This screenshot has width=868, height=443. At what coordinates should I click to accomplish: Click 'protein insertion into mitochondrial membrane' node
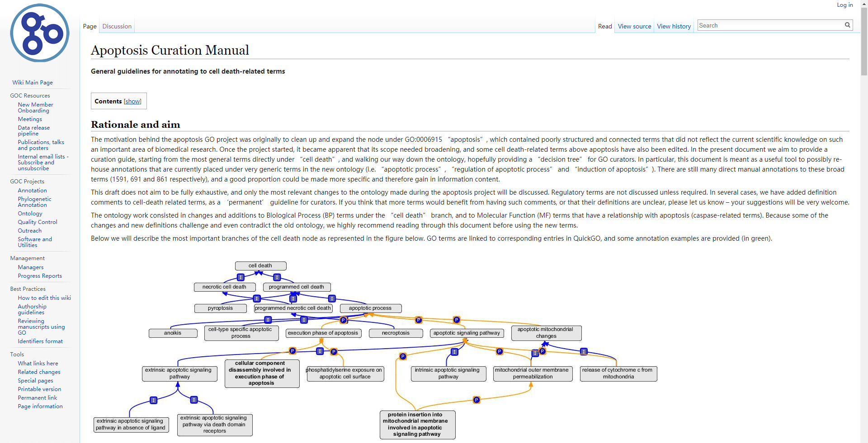[x=417, y=424]
